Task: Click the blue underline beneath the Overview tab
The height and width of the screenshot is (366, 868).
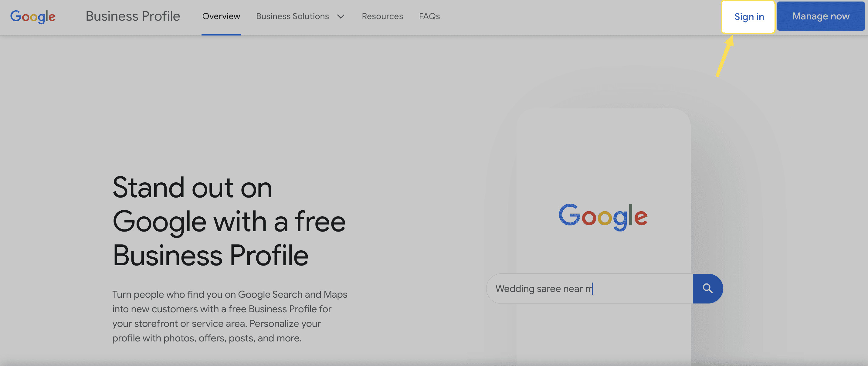Action: click(x=221, y=34)
